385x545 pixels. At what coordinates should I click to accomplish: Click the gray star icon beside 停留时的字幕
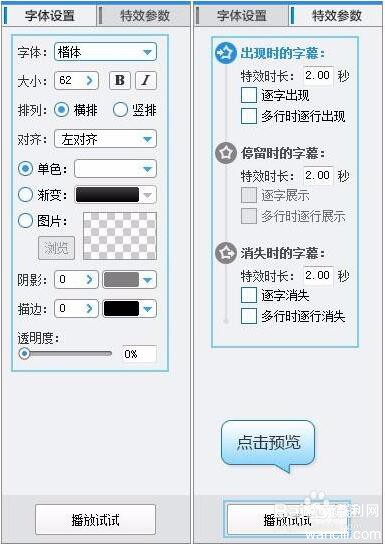[226, 153]
